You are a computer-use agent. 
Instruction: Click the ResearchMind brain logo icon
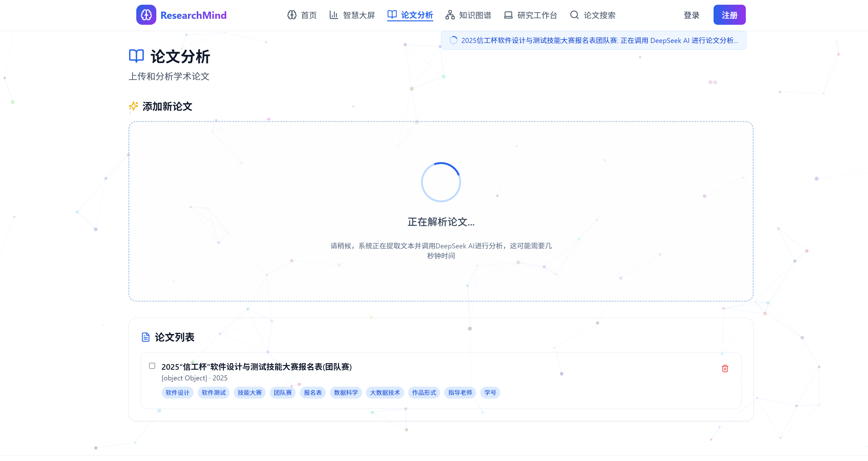point(146,15)
